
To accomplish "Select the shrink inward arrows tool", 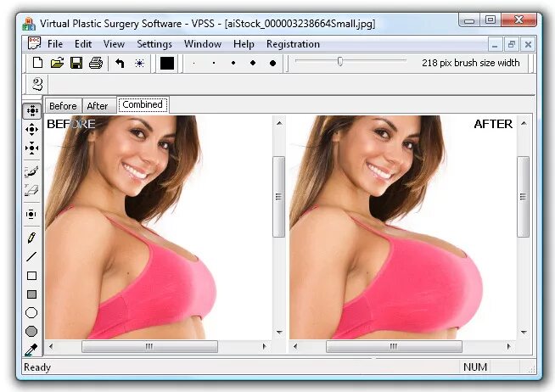I will 32,148.
